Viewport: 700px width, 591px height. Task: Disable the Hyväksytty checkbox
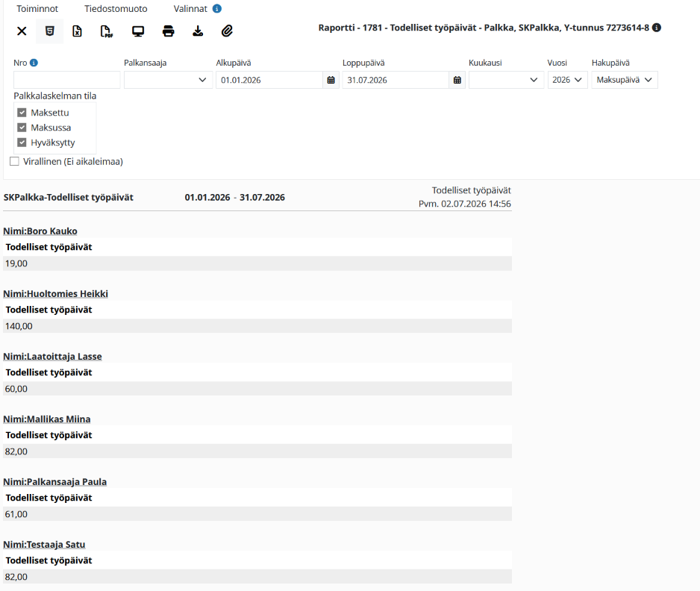point(22,143)
